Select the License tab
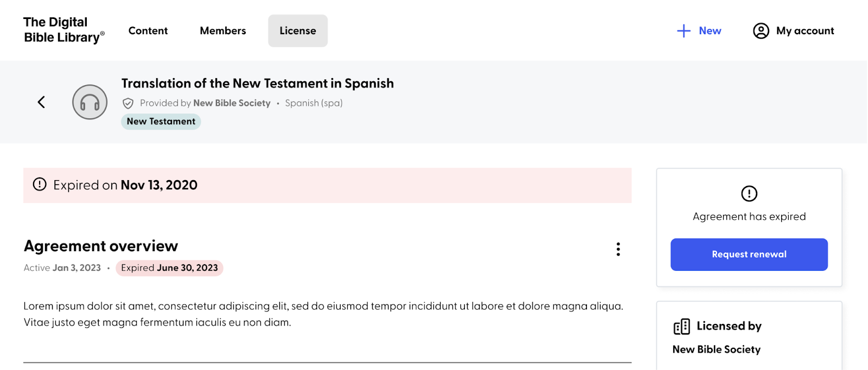The height and width of the screenshot is (370, 868). pyautogui.click(x=298, y=31)
